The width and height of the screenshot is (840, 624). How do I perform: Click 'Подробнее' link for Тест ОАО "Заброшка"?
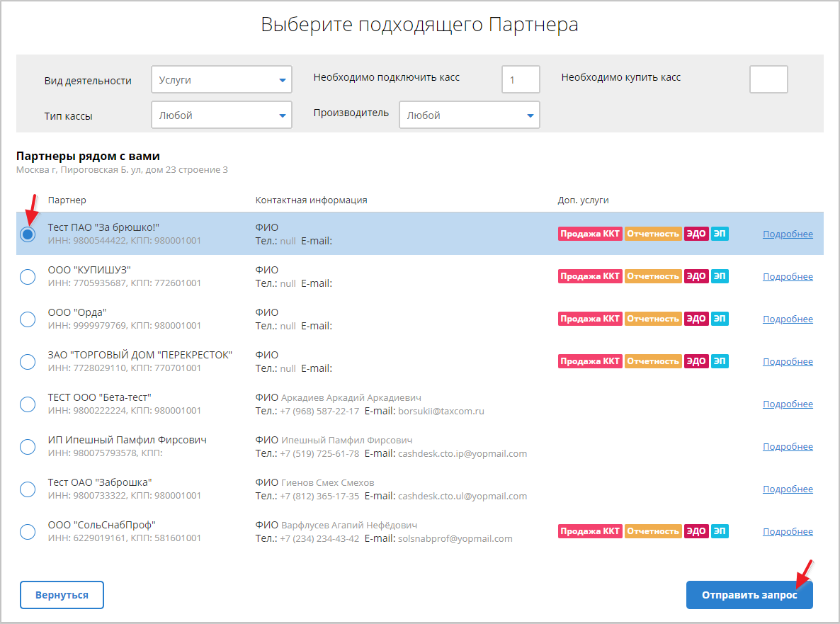(x=788, y=489)
